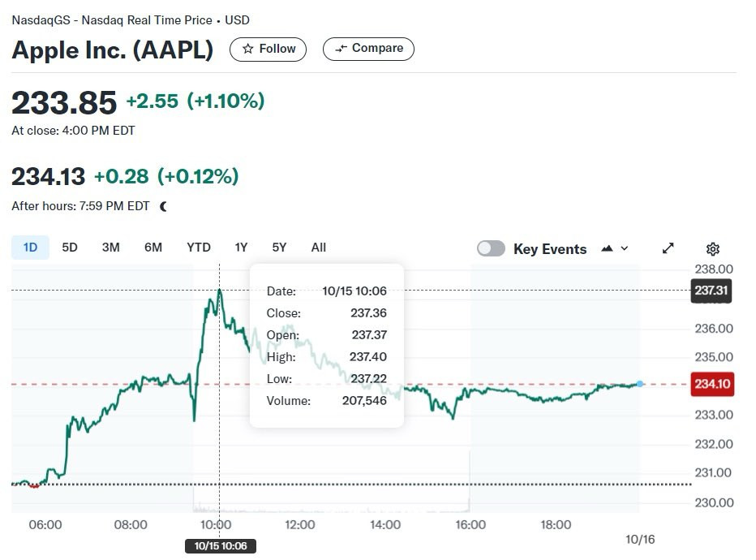
Task: Select the 1D time range tab
Action: pos(30,248)
